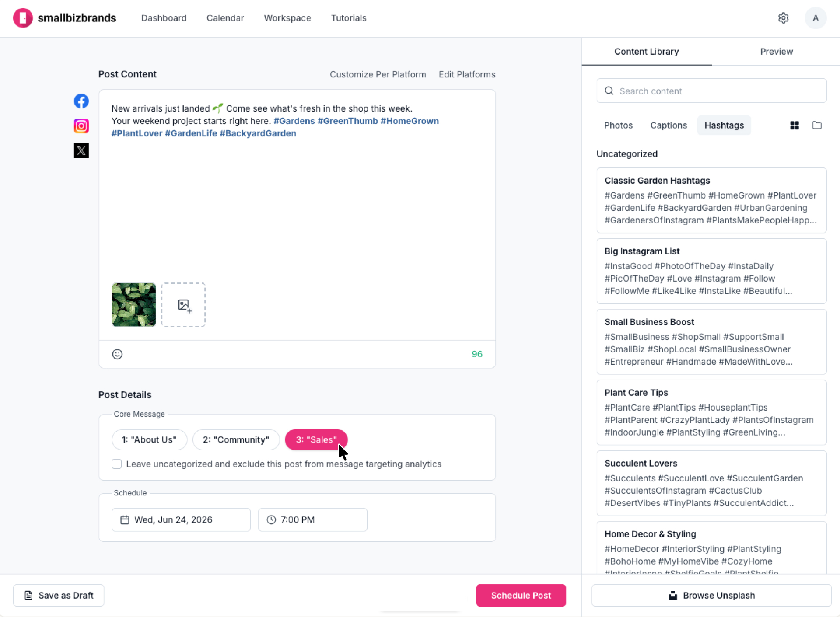Open the settings gear icon
Screen dimensions: 840x617
click(783, 18)
